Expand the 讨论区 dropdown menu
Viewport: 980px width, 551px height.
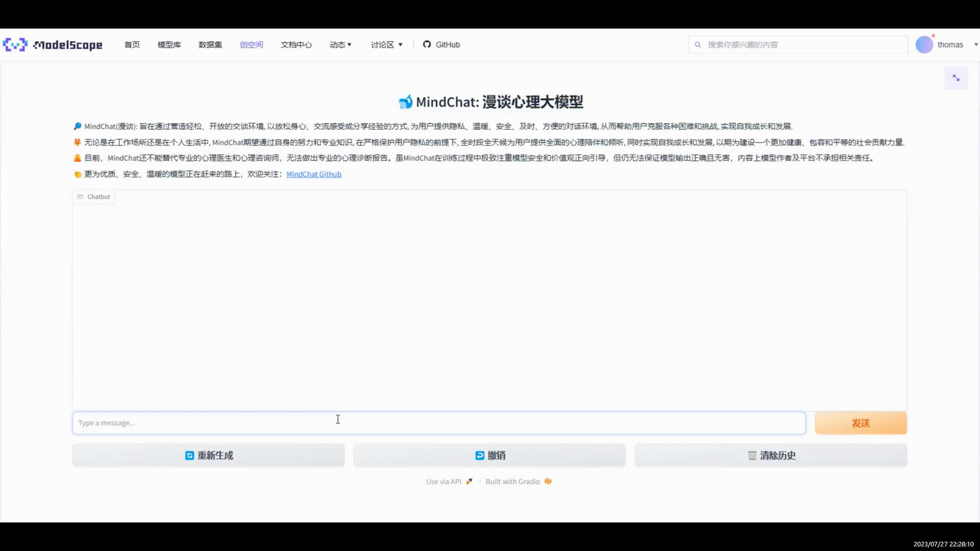pos(387,44)
